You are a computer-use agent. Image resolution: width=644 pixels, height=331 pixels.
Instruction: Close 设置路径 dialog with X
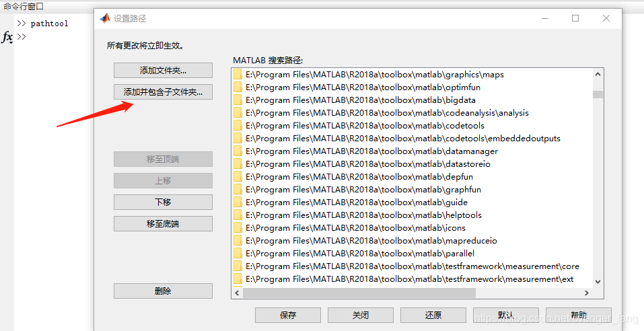click(606, 18)
